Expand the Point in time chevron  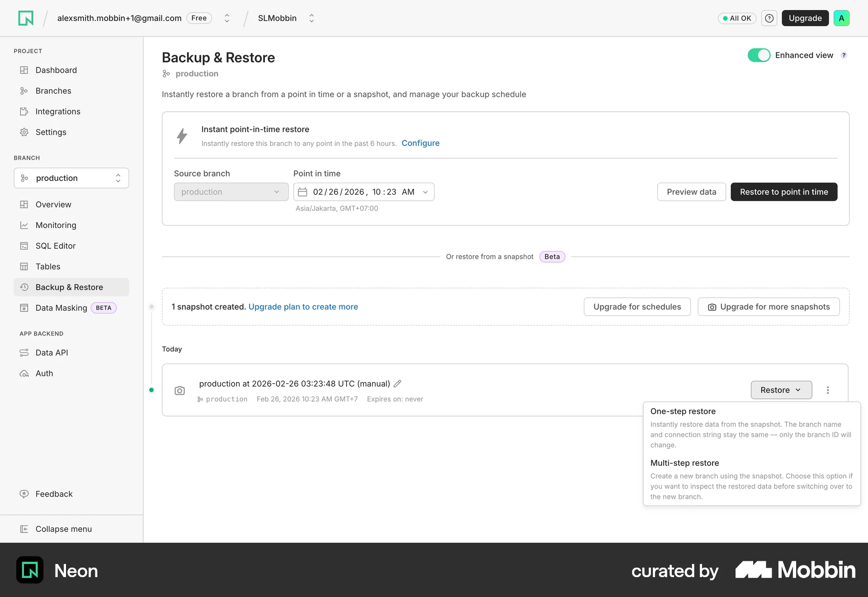tap(425, 192)
